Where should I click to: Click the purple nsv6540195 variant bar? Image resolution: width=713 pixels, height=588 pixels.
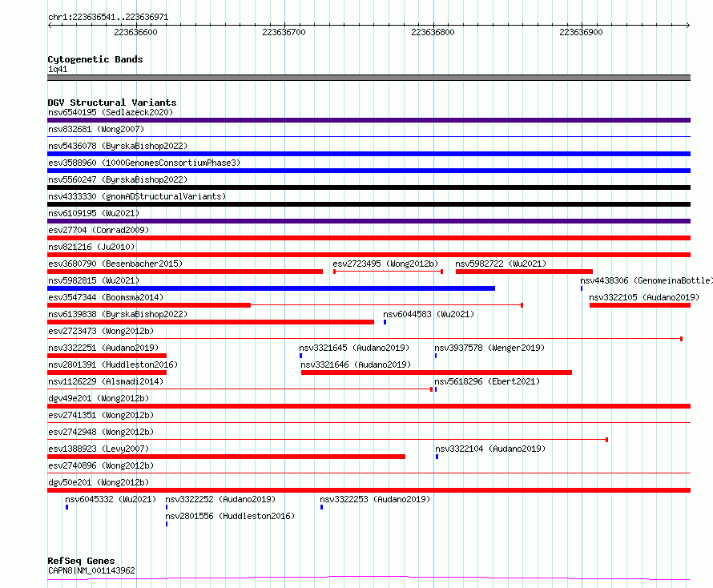tap(369, 120)
